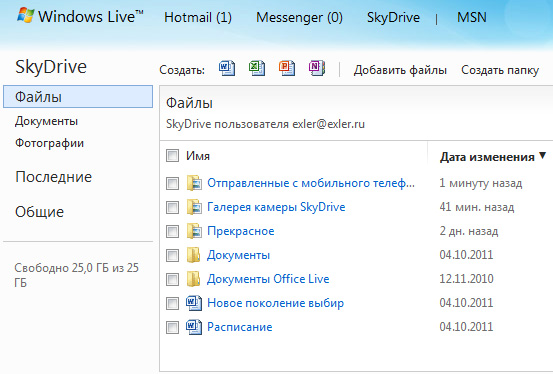Click Добавить файлы

tap(400, 70)
